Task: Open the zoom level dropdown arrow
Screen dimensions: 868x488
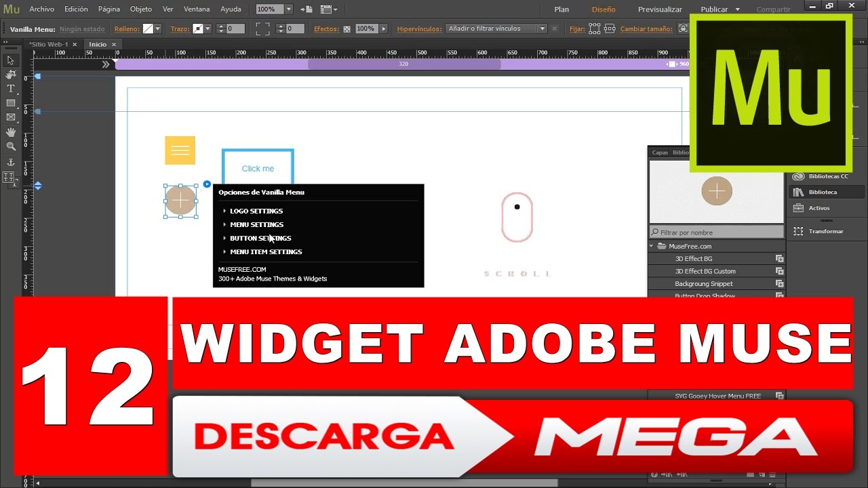Action: pos(288,9)
